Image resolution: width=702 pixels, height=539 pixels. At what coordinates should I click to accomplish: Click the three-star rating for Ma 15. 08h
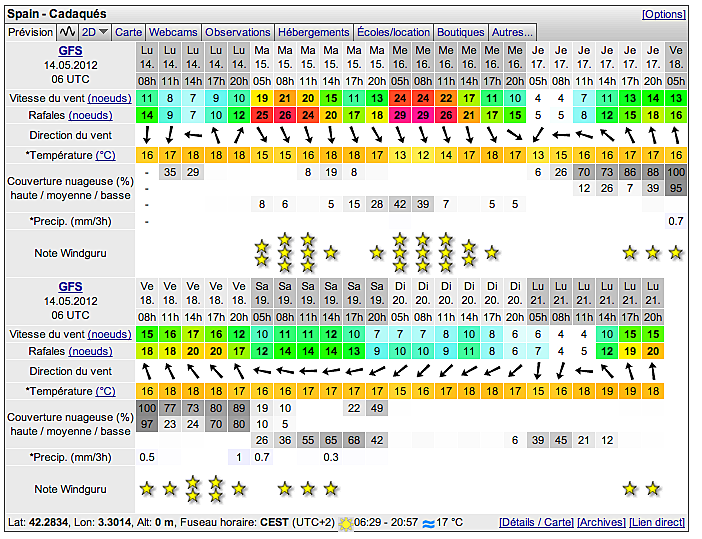click(285, 253)
